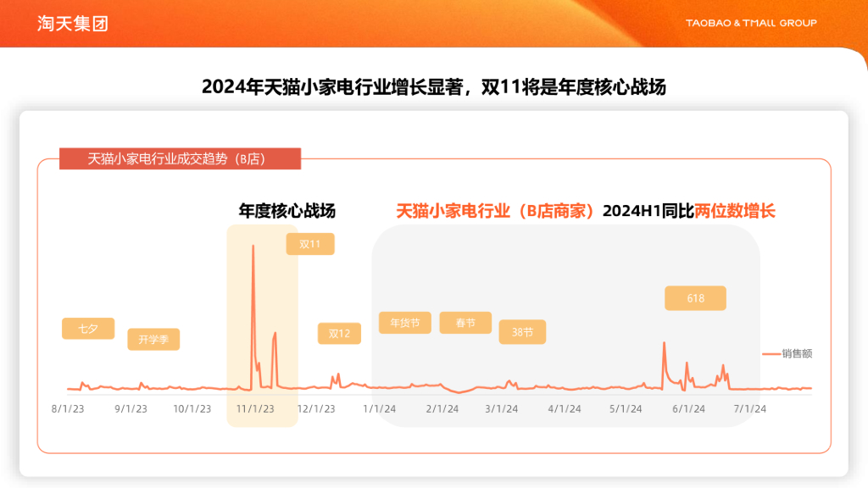Click the 开学季 label tag
868x488 pixels.
click(x=153, y=339)
